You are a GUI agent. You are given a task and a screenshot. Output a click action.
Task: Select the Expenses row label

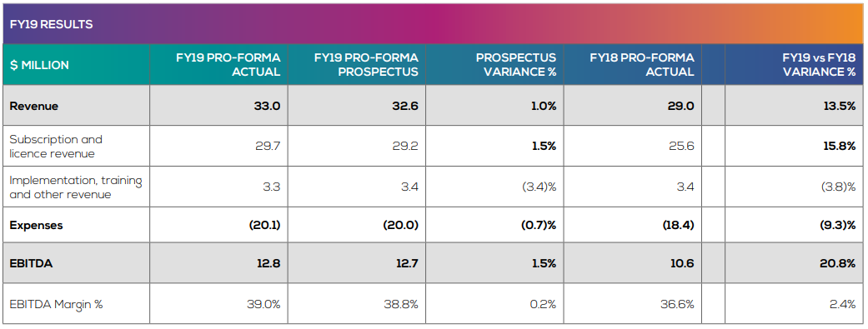36,226
